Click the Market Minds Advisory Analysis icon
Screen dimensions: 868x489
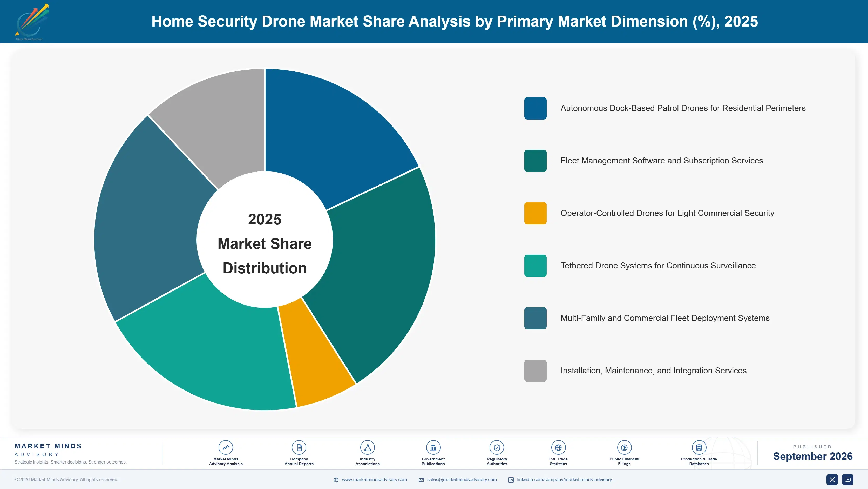tap(226, 447)
